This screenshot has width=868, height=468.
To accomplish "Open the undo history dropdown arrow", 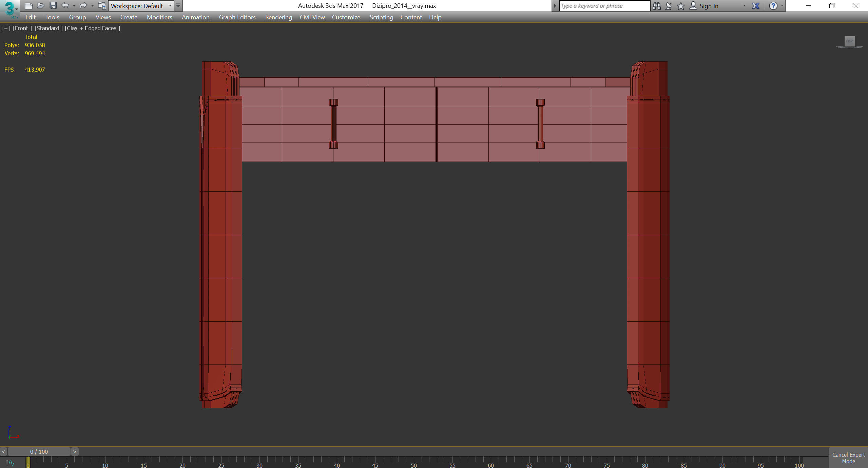I will pyautogui.click(x=74, y=6).
